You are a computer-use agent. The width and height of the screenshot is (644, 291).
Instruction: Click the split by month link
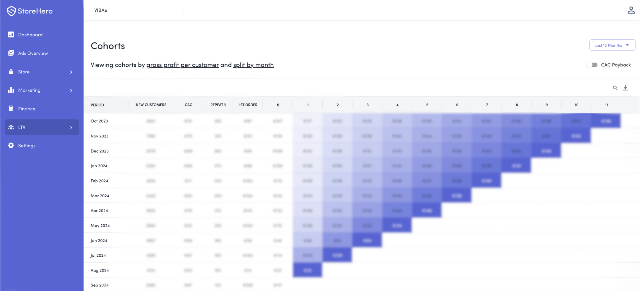(x=253, y=65)
